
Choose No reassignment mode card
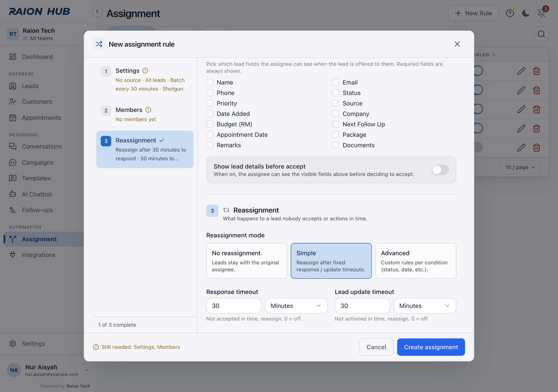(247, 261)
